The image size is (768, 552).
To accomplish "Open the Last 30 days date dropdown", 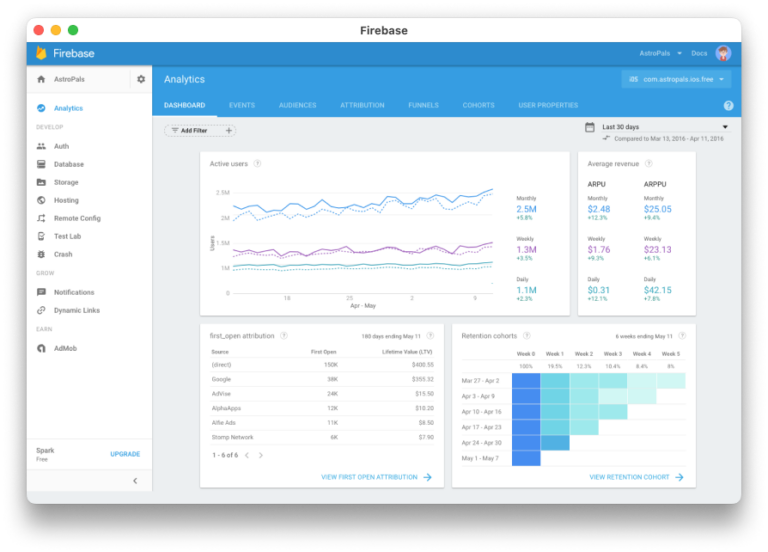I will pyautogui.click(x=664, y=127).
